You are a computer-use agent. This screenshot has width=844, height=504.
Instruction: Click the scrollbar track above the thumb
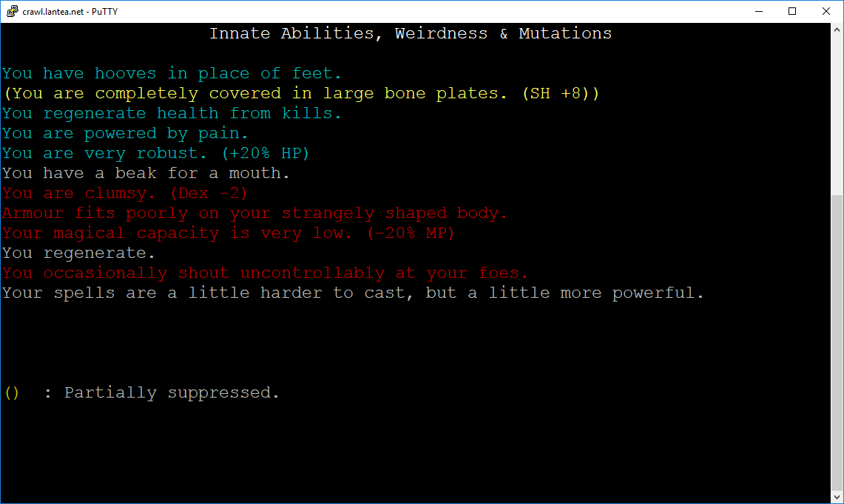click(x=837, y=115)
